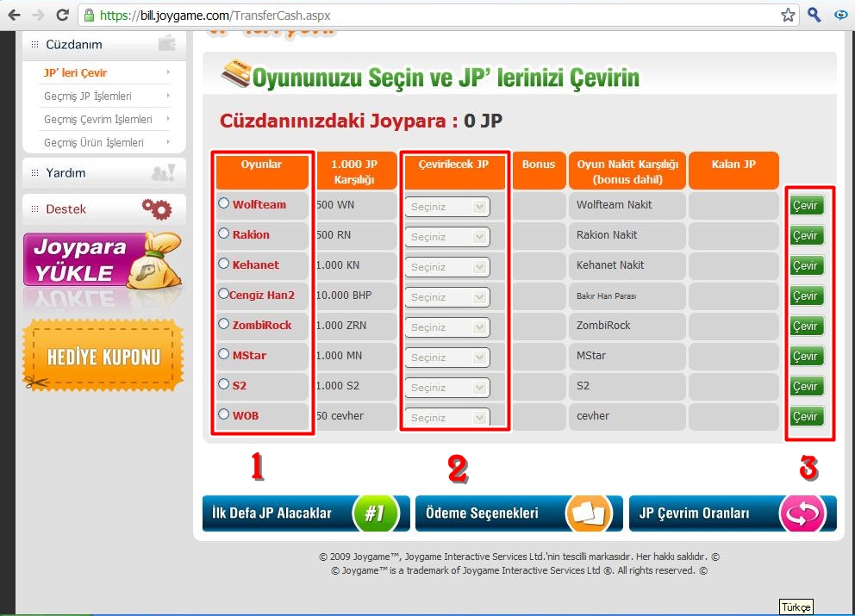Viewport: 855px width, 616px height.
Task: Click Çevir button for Kehanet
Action: tap(807, 266)
